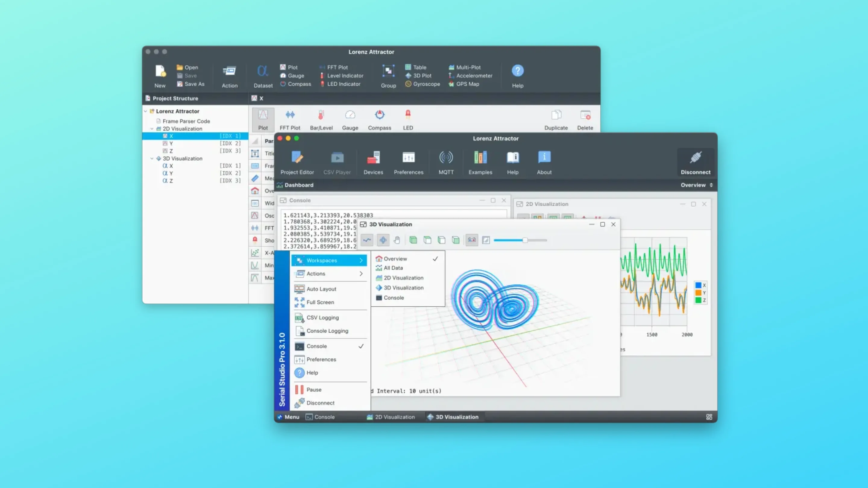Screen dimensions: 868x488
Task: Select the LED widget icon
Action: pyautogui.click(x=408, y=120)
